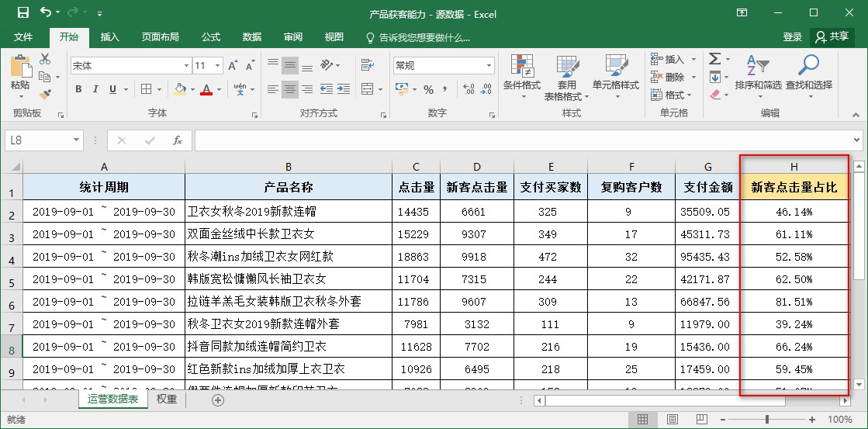The height and width of the screenshot is (429, 868).
Task: Toggle Align Right
Action: pyautogui.click(x=307, y=89)
